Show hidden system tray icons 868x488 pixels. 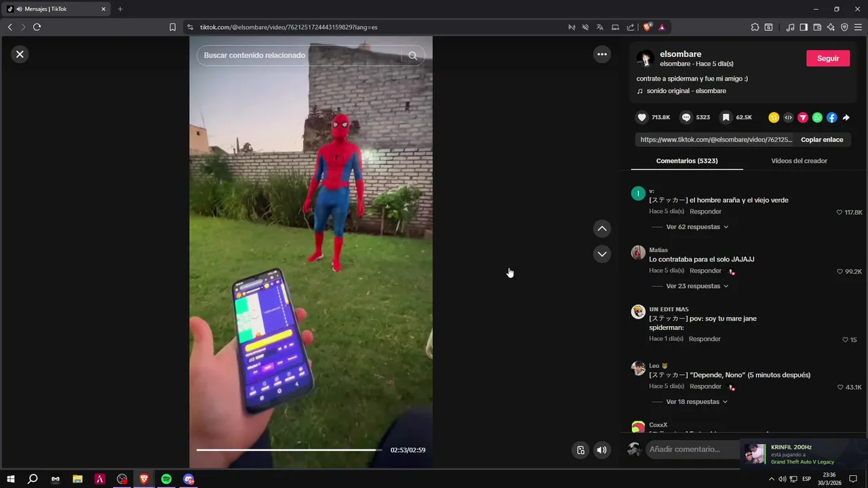point(771,479)
